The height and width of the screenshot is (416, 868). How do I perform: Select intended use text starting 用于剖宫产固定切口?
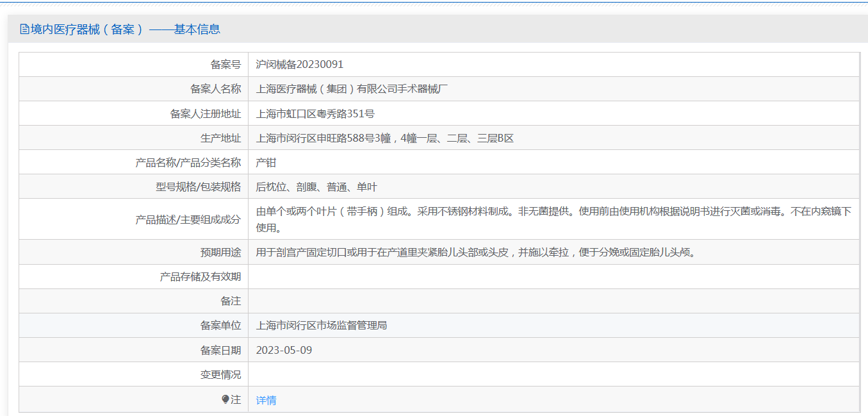[x=476, y=252]
